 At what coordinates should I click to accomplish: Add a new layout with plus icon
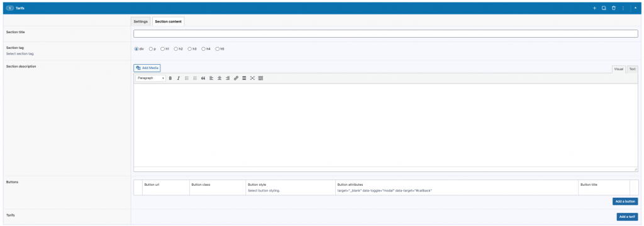coord(594,8)
